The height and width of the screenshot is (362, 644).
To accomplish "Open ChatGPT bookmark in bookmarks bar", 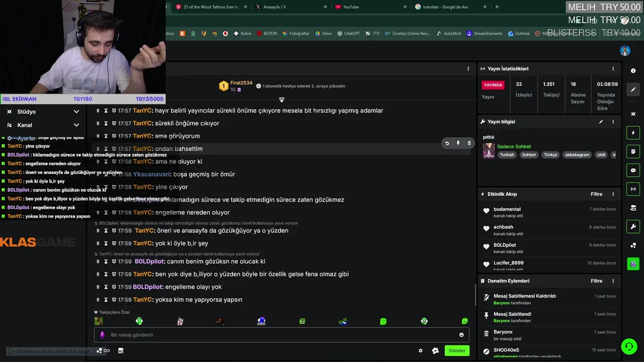I will point(348,34).
